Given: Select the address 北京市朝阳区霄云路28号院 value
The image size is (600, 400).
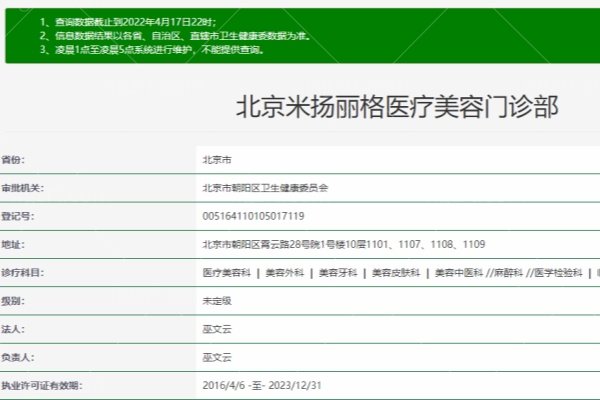Looking at the screenshot, I should pos(344,244).
